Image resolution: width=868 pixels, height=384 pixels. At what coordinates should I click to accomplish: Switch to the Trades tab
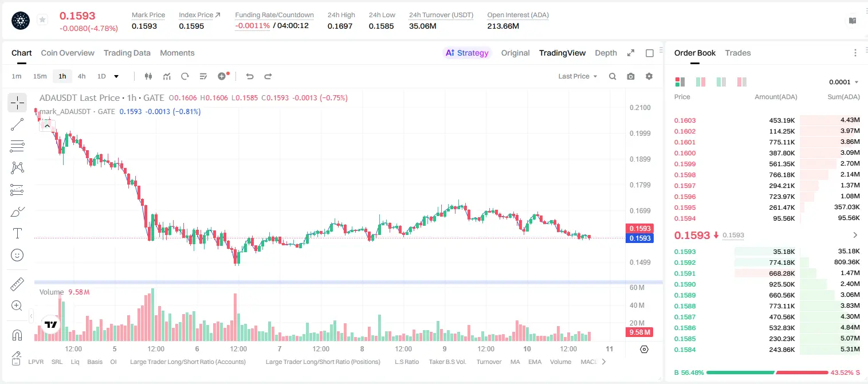pyautogui.click(x=737, y=53)
